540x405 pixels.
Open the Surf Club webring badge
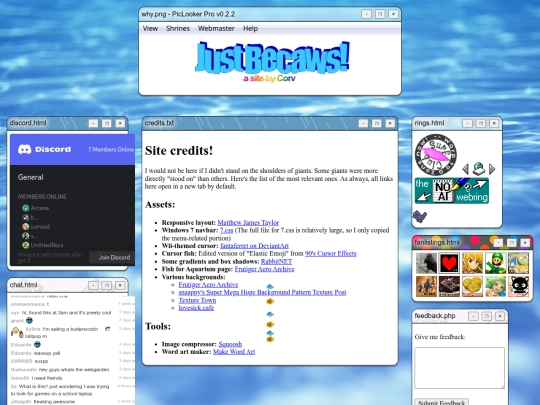[x=436, y=155]
